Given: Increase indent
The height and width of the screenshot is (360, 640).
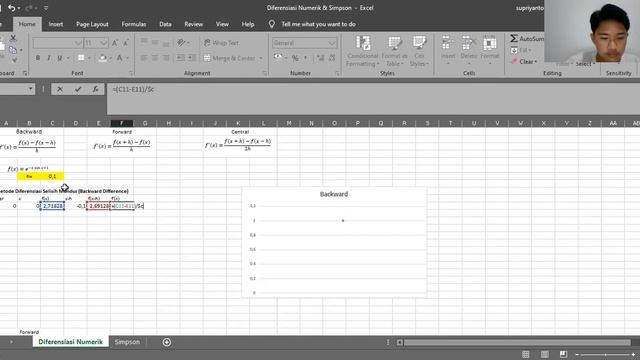Looking at the screenshot, I should pos(191,58).
